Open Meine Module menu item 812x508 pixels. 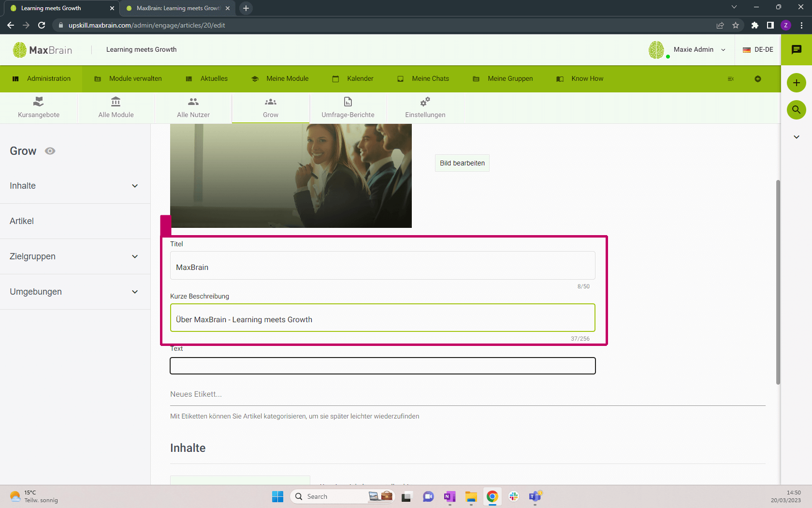point(280,79)
